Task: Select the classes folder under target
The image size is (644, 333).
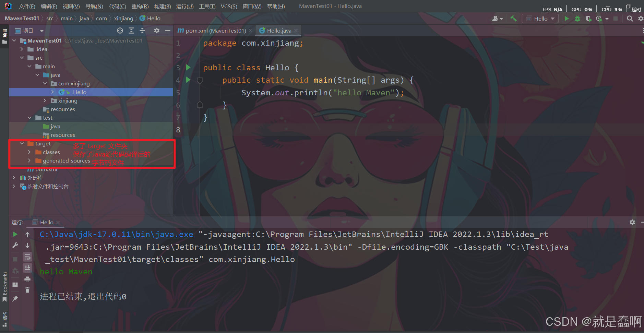Action: [51, 152]
